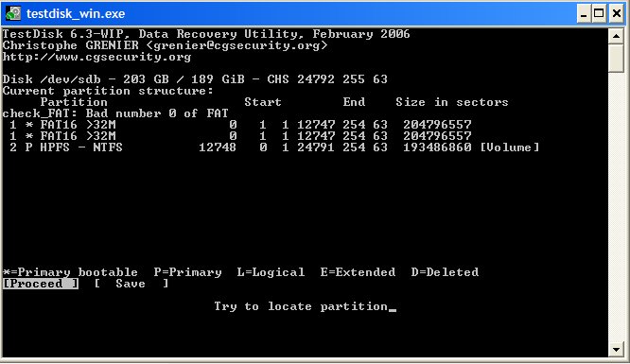Choose the Save option
This screenshot has height=364, width=630.
point(131,284)
